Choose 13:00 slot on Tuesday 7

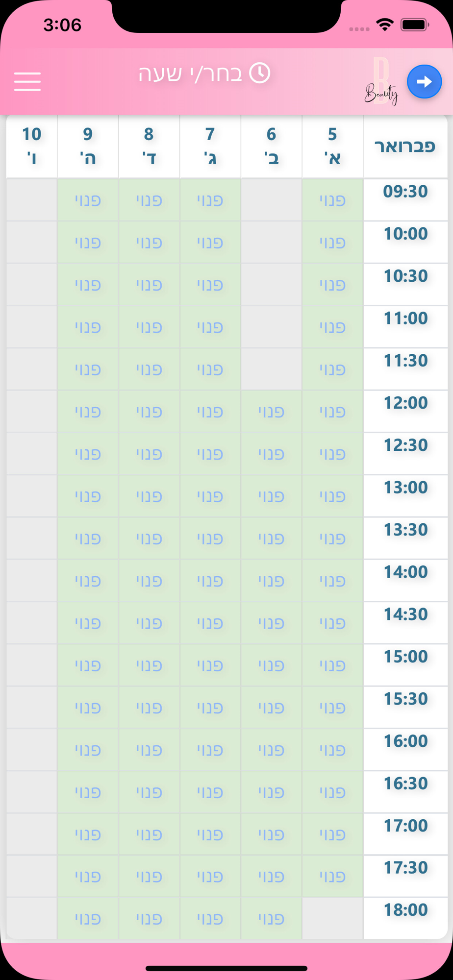pyautogui.click(x=210, y=496)
